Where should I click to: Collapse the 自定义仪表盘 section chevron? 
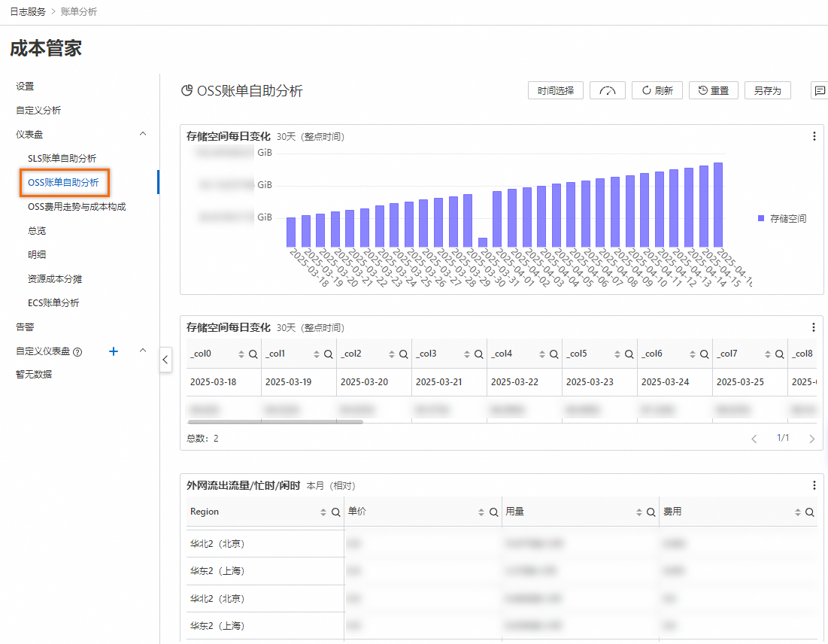(143, 351)
